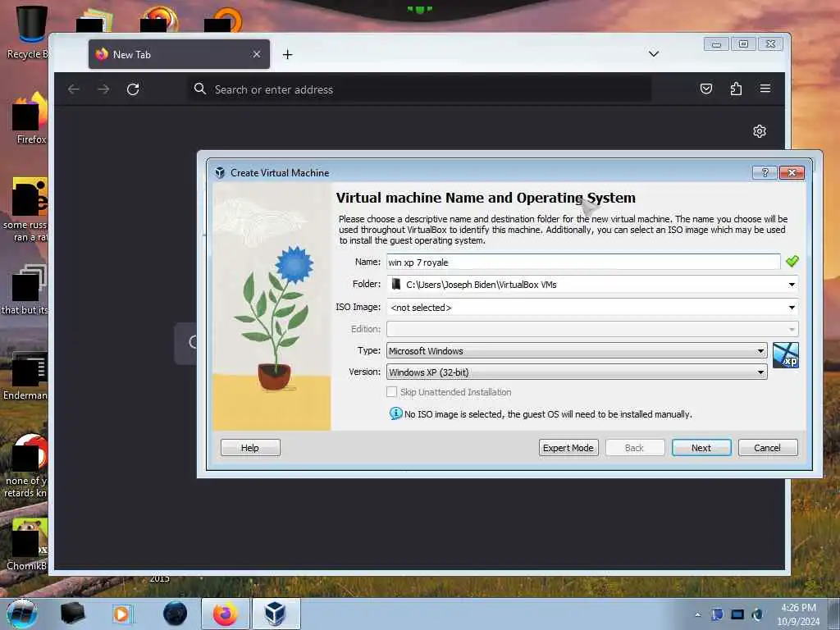Close the Create Virtual Machine dialog
Image resolution: width=840 pixels, height=630 pixels.
click(x=792, y=172)
